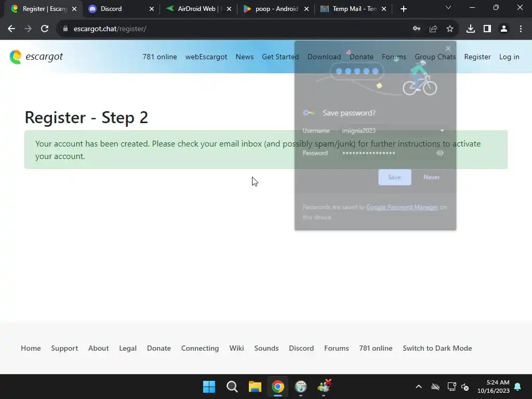Bookmark this page with the star icon

coord(450,29)
